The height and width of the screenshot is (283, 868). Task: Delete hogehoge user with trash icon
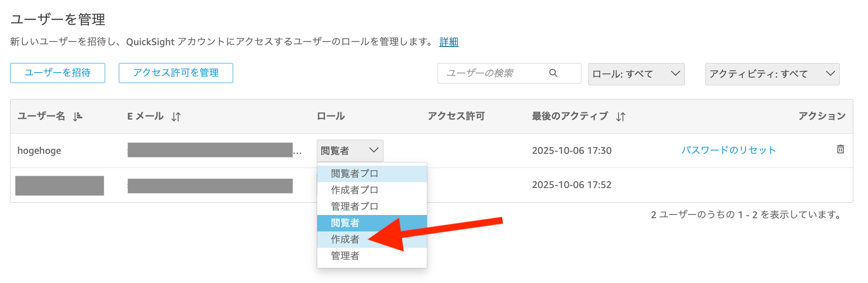coord(840,149)
